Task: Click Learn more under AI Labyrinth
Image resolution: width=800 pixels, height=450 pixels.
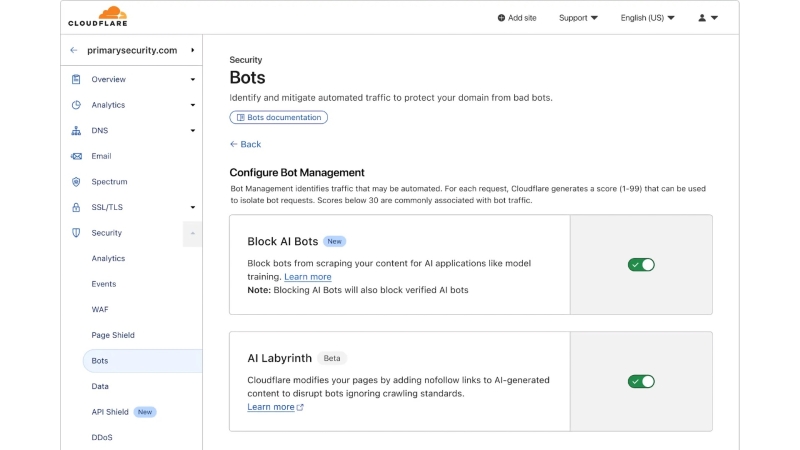Action: click(272, 407)
